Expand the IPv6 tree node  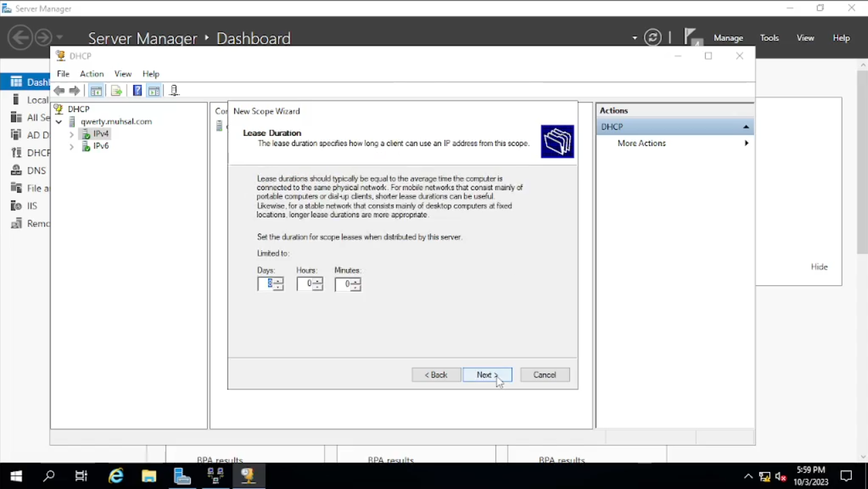71,147
